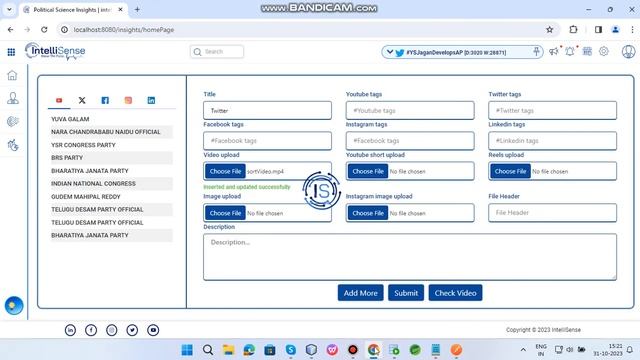Viewport: 640px width, 360px height.
Task: Click the Facebook tags field
Action: point(267,141)
